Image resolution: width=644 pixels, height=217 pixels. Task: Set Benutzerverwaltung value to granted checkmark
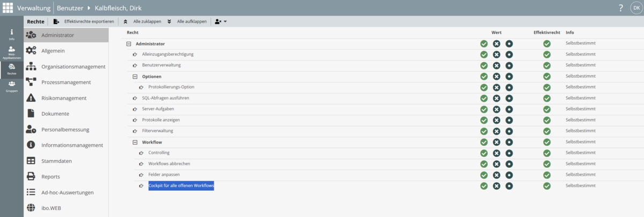click(484, 65)
